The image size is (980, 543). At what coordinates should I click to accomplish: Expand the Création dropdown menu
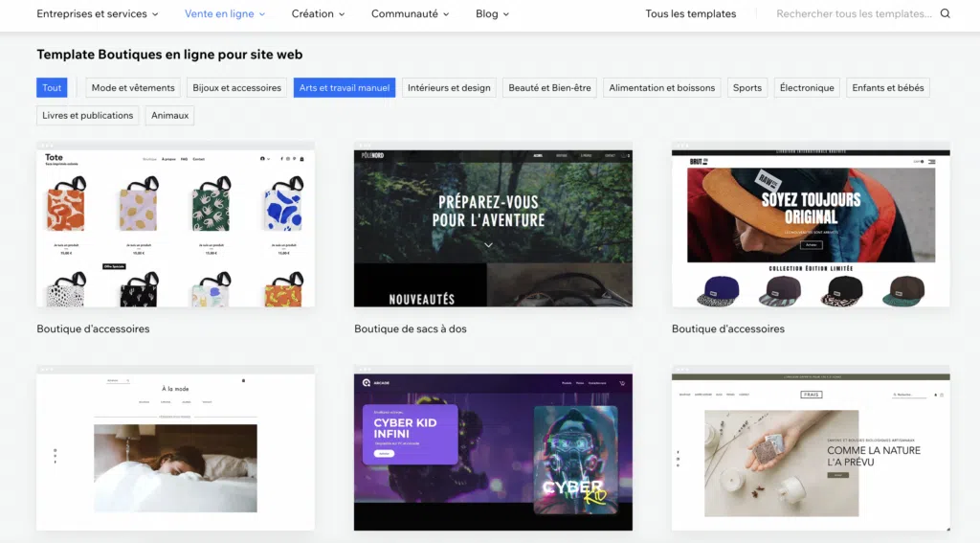320,14
